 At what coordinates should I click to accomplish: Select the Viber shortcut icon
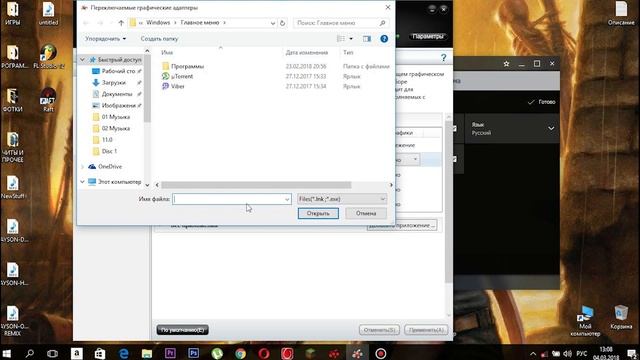click(165, 86)
